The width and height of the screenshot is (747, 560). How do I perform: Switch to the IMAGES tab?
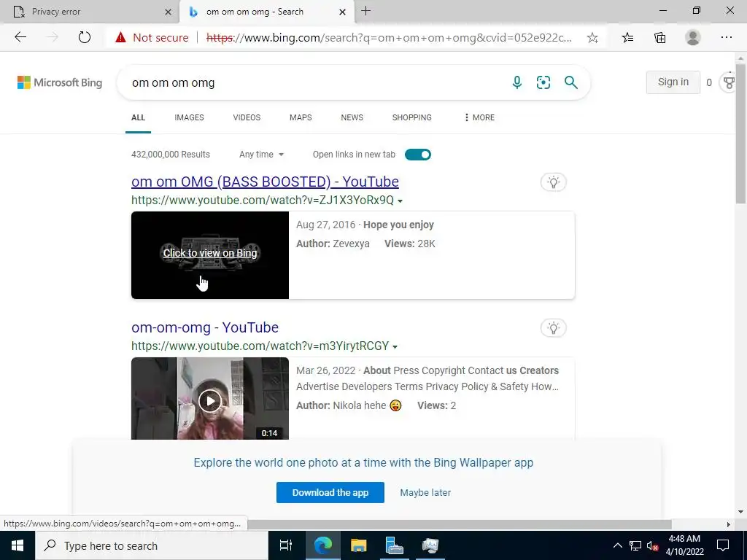tap(189, 117)
